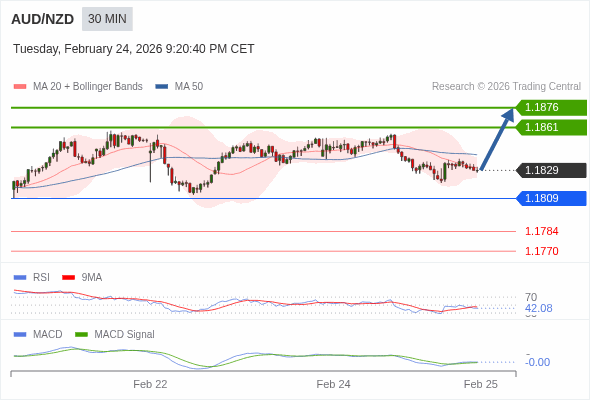Click the AUD/NZD pair title

click(43, 19)
